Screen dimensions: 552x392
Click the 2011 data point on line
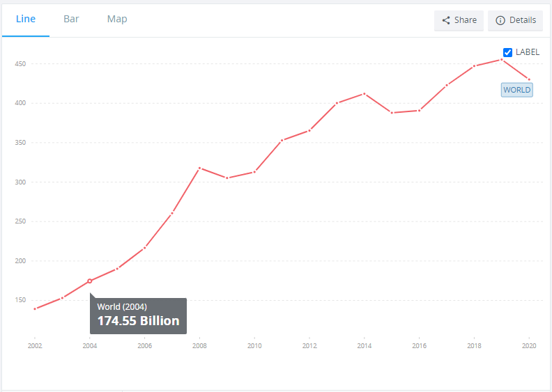click(x=282, y=141)
